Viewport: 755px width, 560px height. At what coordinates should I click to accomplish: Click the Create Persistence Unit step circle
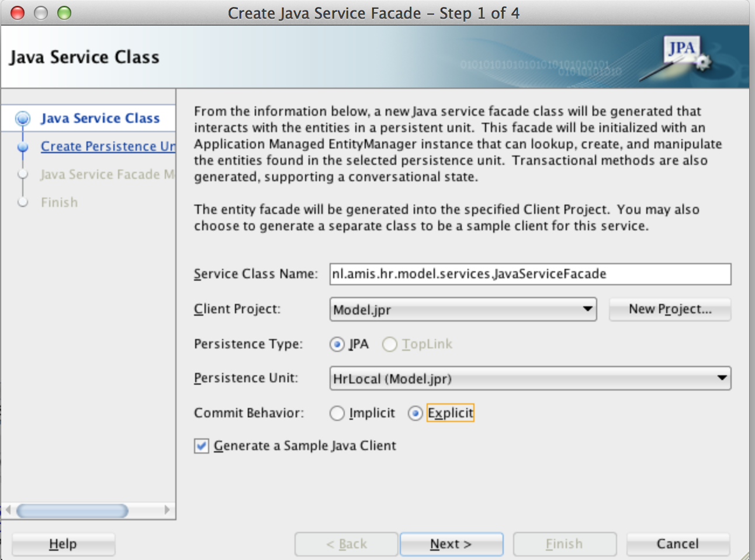click(22, 146)
